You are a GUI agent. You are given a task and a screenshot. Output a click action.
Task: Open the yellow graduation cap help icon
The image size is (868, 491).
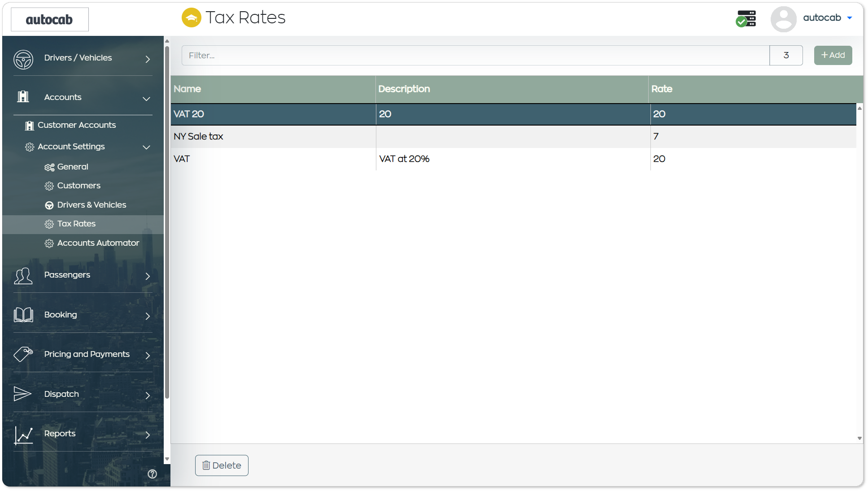[192, 17]
